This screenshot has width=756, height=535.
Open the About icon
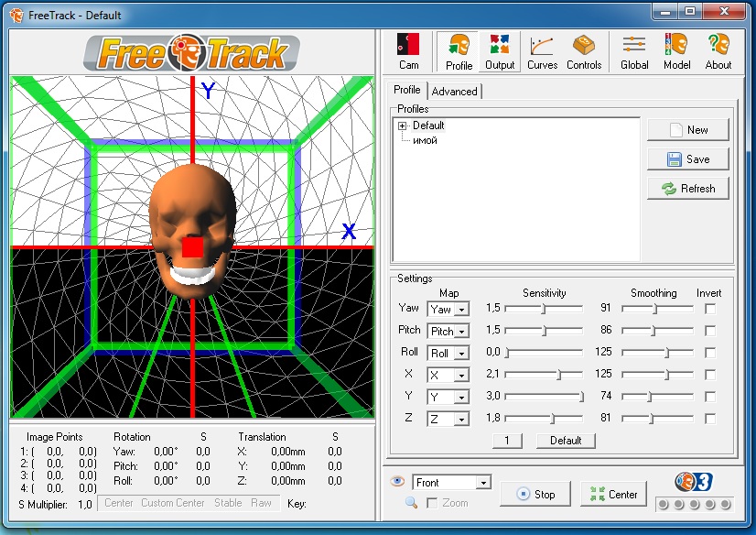click(718, 51)
